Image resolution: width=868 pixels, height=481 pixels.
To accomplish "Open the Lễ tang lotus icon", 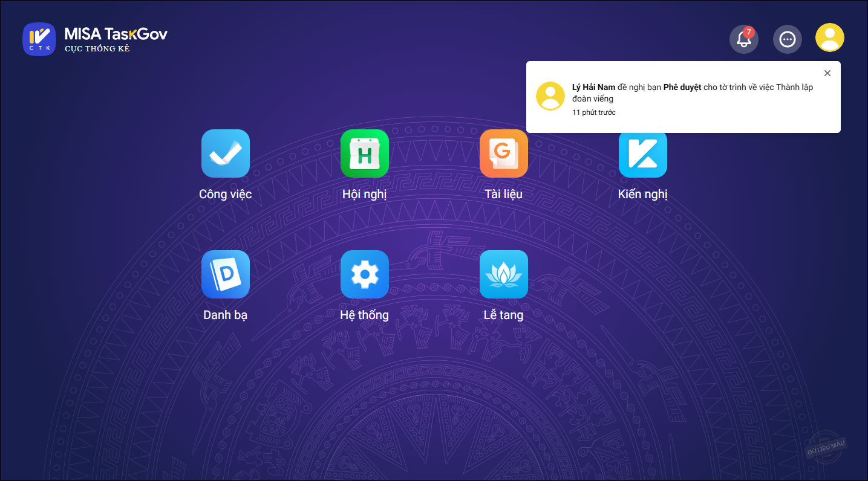I will coord(503,274).
